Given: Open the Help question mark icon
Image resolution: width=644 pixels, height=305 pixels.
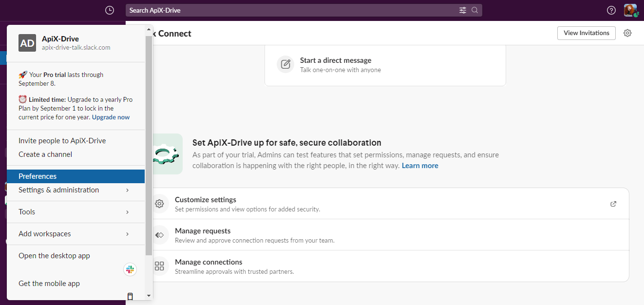Looking at the screenshot, I should tap(611, 10).
